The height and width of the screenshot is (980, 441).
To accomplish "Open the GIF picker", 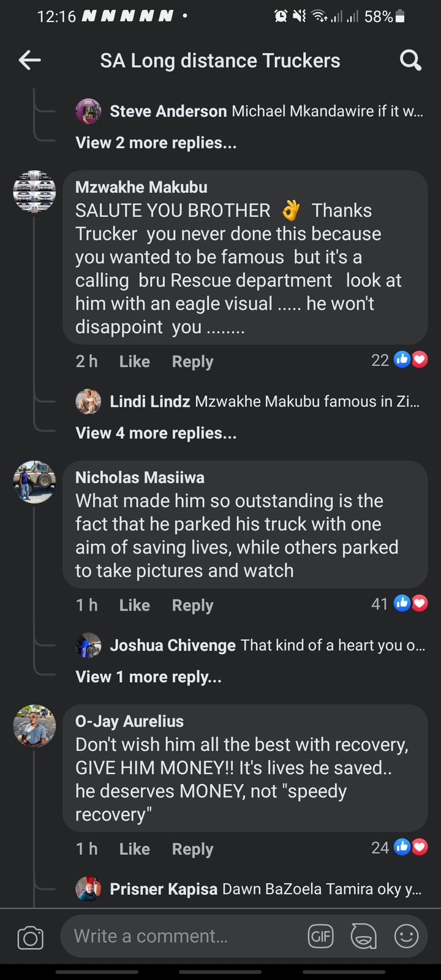I will point(321,936).
